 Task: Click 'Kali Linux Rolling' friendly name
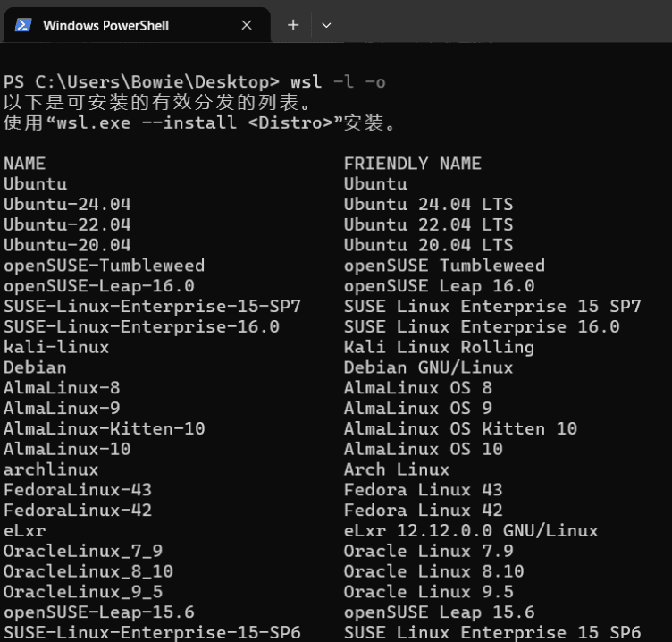tap(440, 347)
